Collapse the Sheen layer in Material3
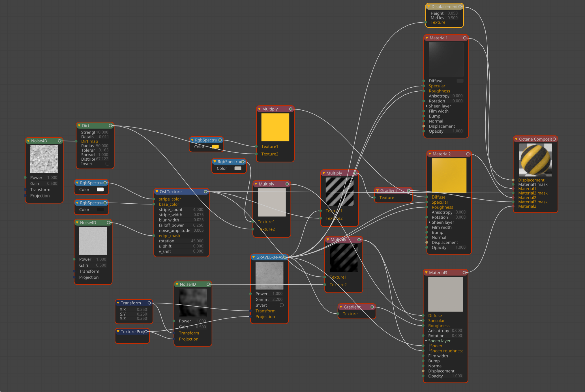 (x=426, y=341)
